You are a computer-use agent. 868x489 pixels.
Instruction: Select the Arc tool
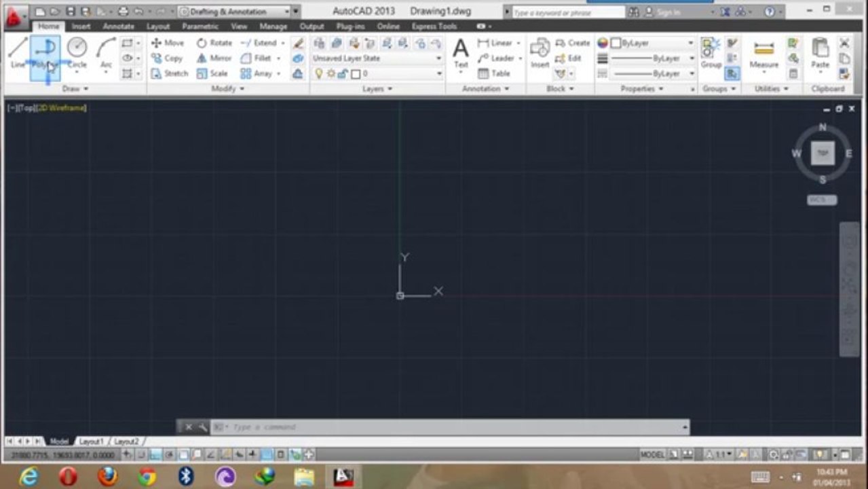(106, 53)
